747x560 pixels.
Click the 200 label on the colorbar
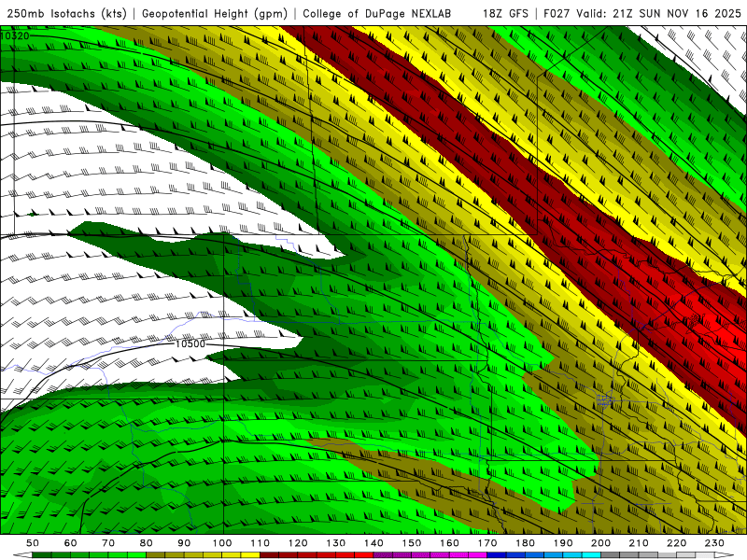(600, 543)
